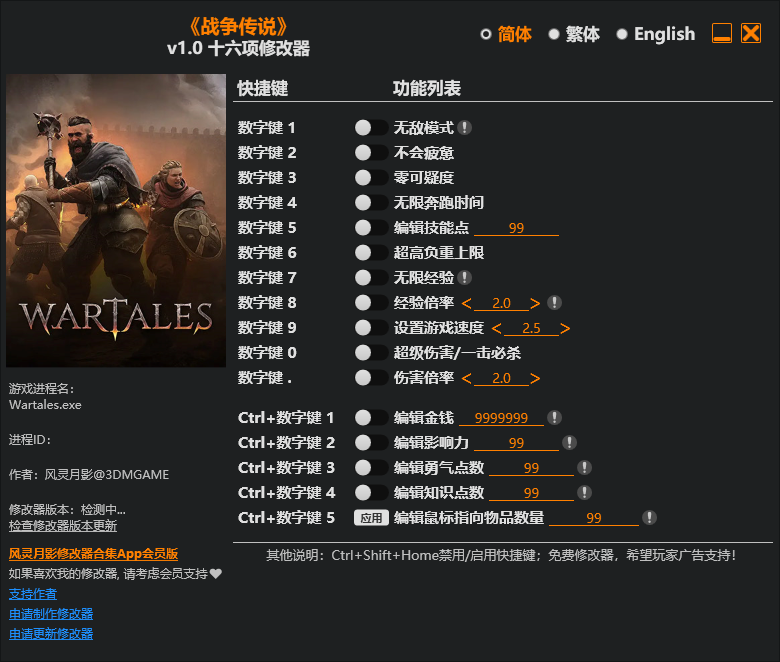The height and width of the screenshot is (662, 780).
Task: Click the 快捷键 header
Action: [x=263, y=88]
